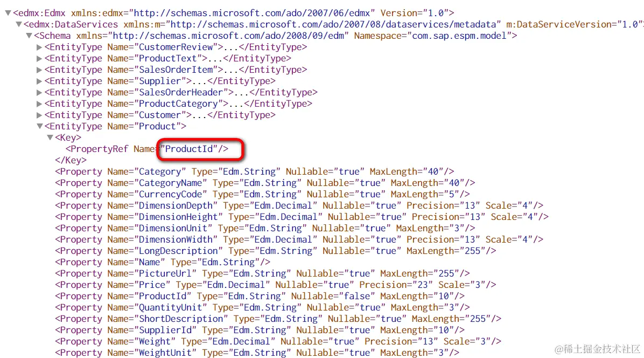Screen dimensions: 644x358
Task: Expand the SalesOrderItem EntityType
Action: [x=39, y=70]
